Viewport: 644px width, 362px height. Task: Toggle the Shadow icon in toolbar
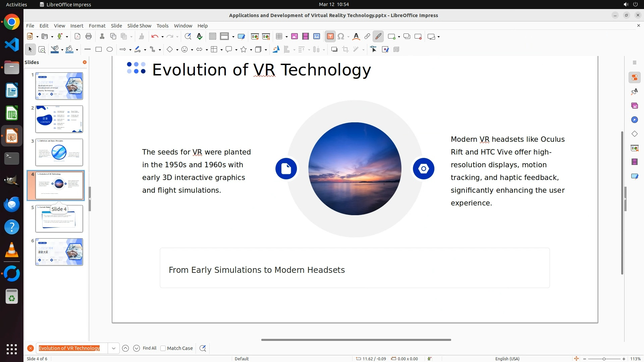coord(334,50)
